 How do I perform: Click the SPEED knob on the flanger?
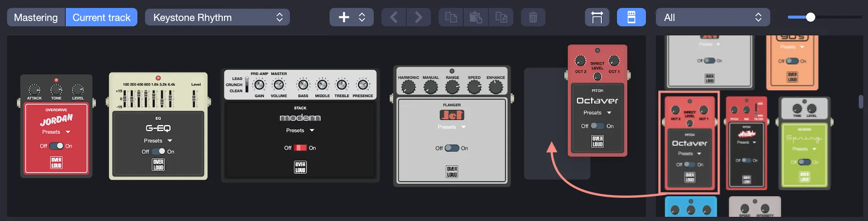pyautogui.click(x=474, y=87)
